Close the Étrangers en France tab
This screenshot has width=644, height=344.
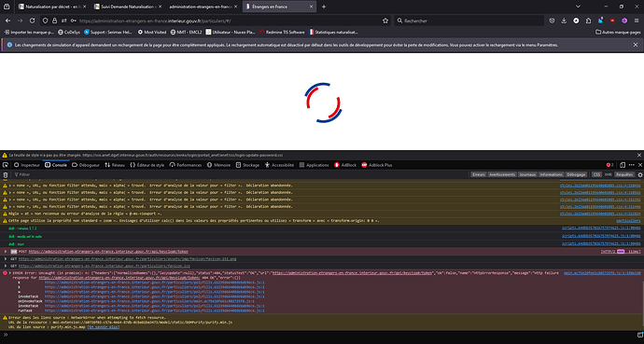coord(311,7)
